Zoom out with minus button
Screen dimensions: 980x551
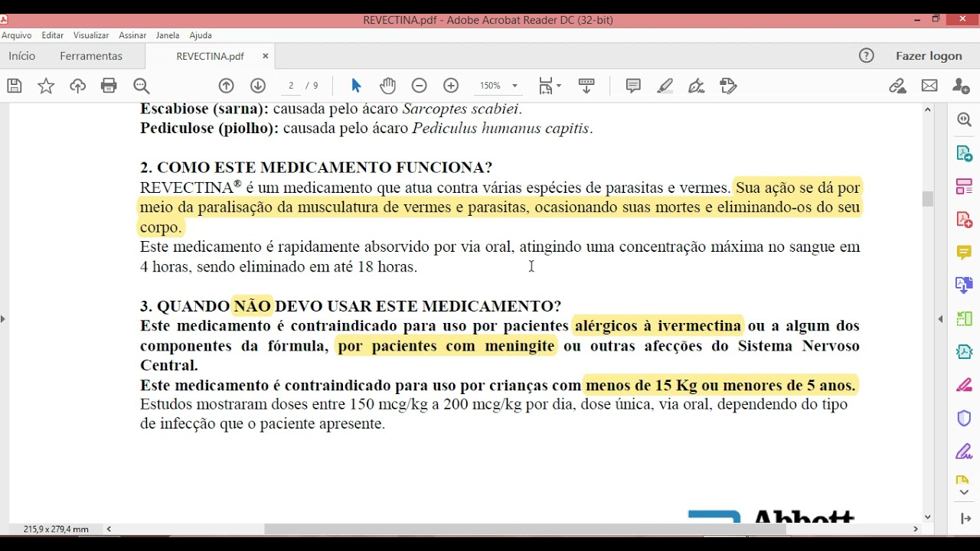[419, 86]
